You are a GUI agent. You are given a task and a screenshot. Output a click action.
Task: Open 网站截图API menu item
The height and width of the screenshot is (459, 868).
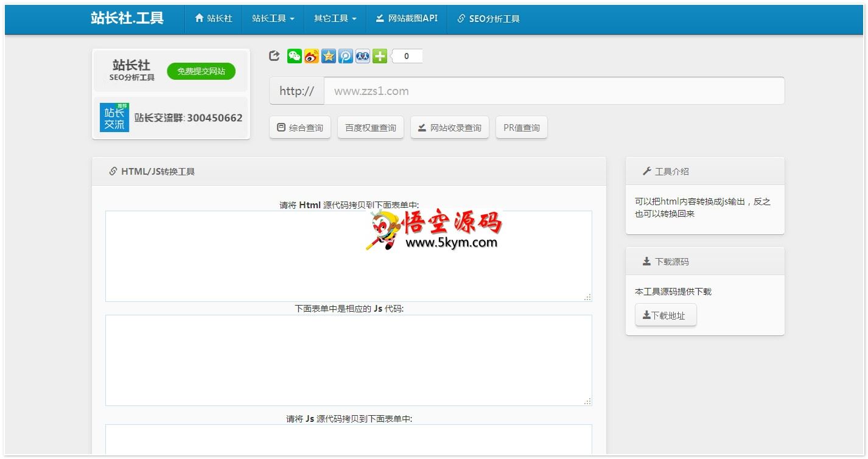[407, 19]
